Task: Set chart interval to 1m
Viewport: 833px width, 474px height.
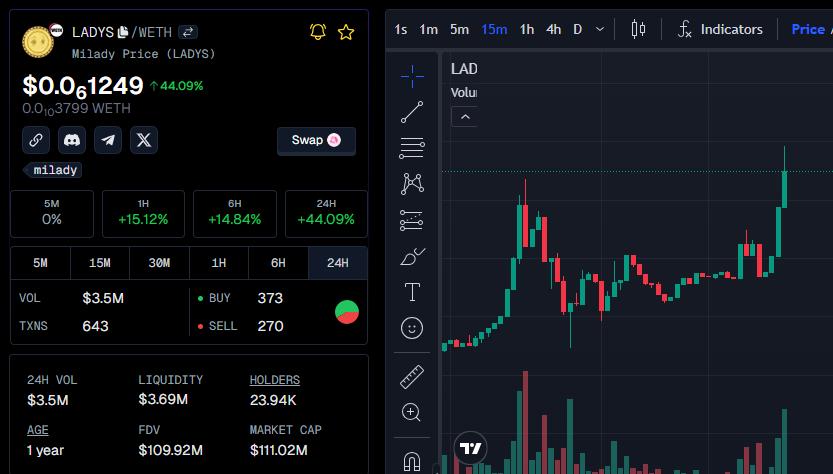Action: 428,29
